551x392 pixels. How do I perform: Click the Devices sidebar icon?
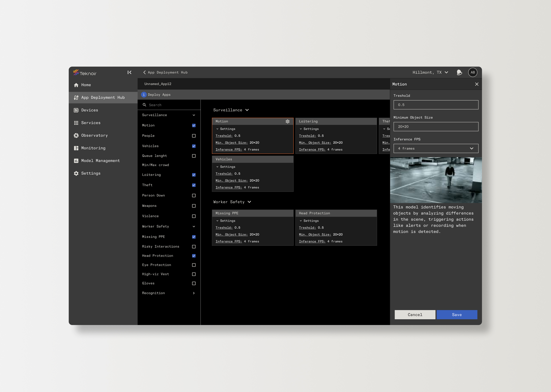pos(76,110)
